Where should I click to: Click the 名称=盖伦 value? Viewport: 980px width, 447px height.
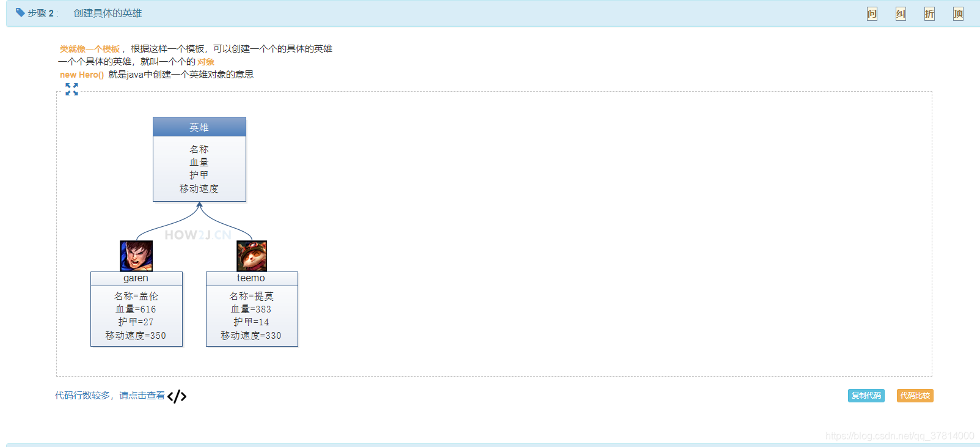pyautogui.click(x=136, y=296)
